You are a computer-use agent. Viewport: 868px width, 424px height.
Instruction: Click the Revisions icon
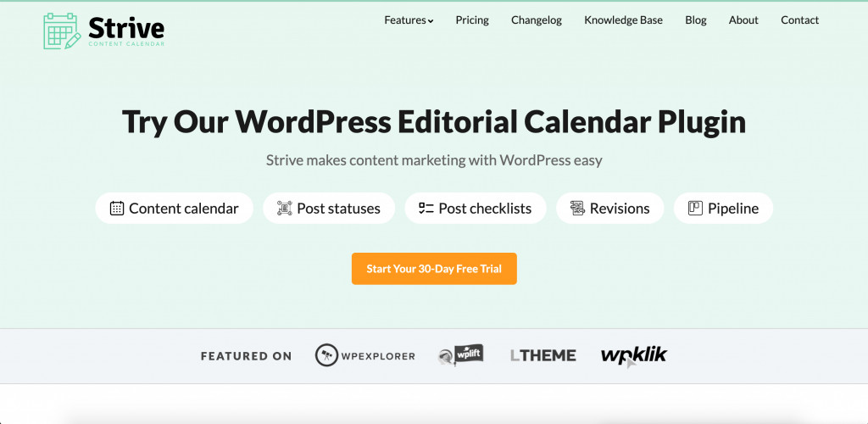577,208
